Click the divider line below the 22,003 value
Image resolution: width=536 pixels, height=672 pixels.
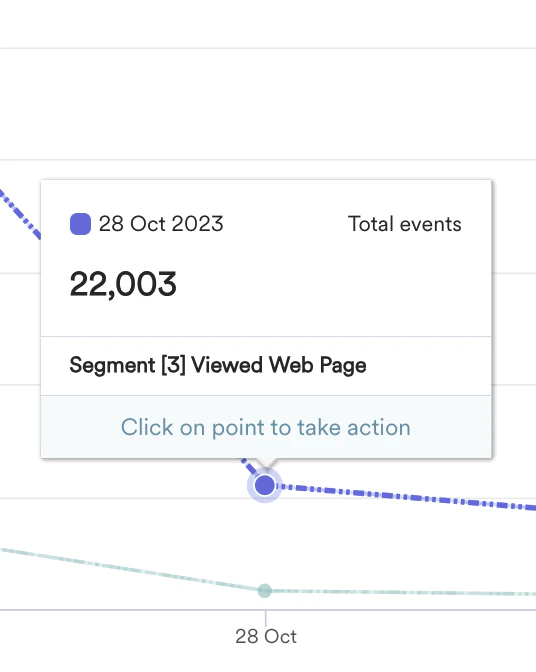click(266, 337)
